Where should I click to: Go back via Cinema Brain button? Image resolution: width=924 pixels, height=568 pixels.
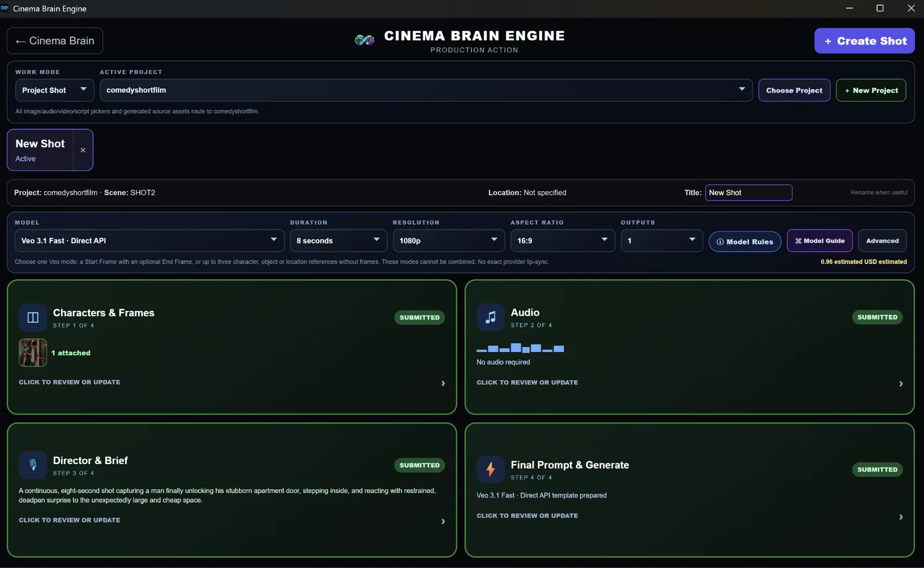pyautogui.click(x=55, y=41)
